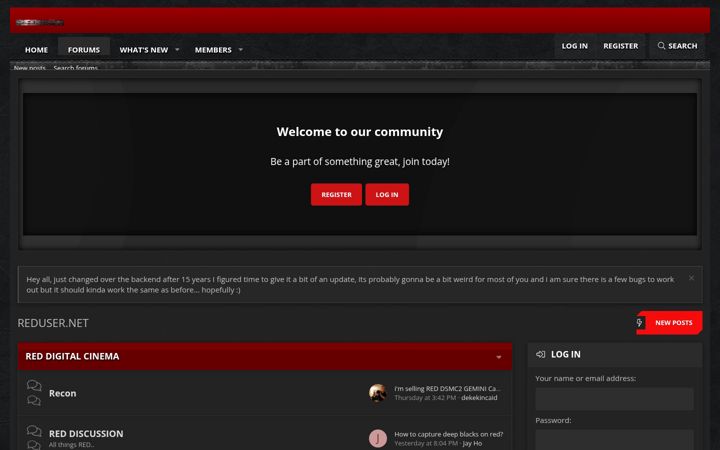Screen dimensions: 720x450
Task: Open the What's New tab
Action: click(x=144, y=50)
